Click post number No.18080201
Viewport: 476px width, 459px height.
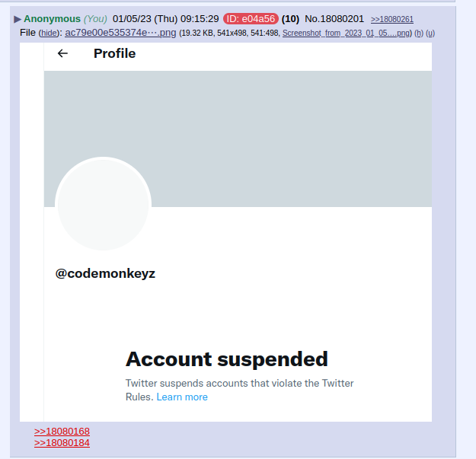[334, 19]
